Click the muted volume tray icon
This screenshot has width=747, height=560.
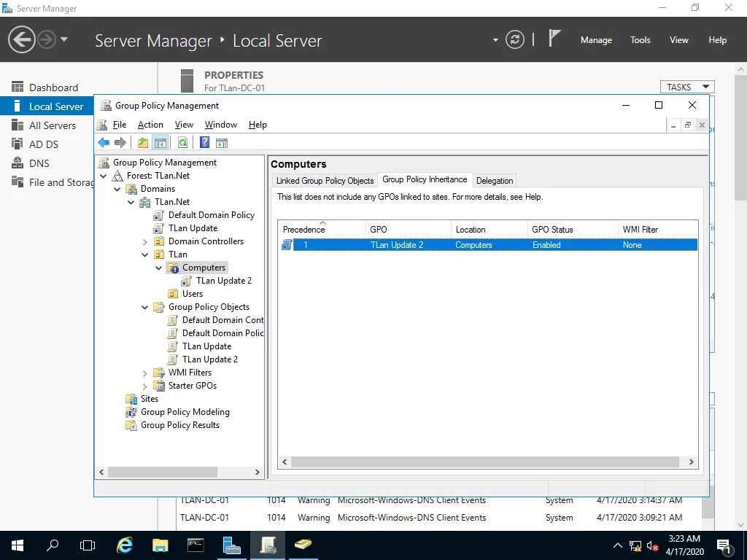[653, 545]
